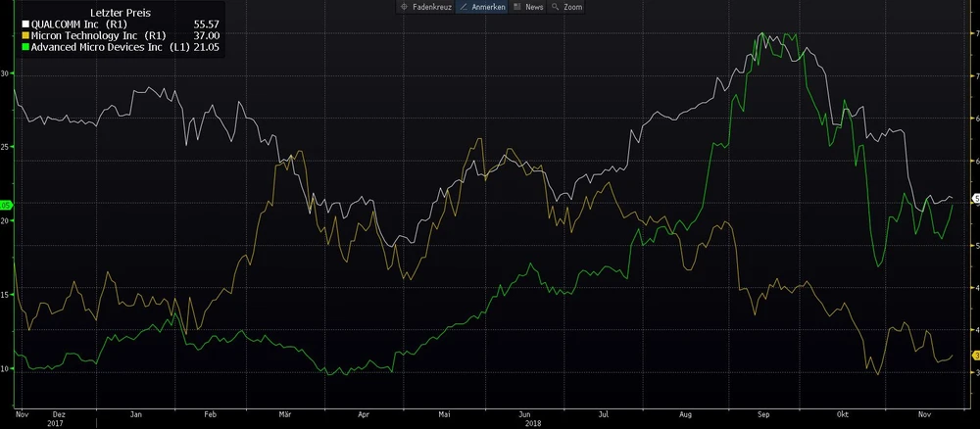Screen dimensions: 980x429
Task: Click the Mär label on the time axis
Action: tap(285, 414)
